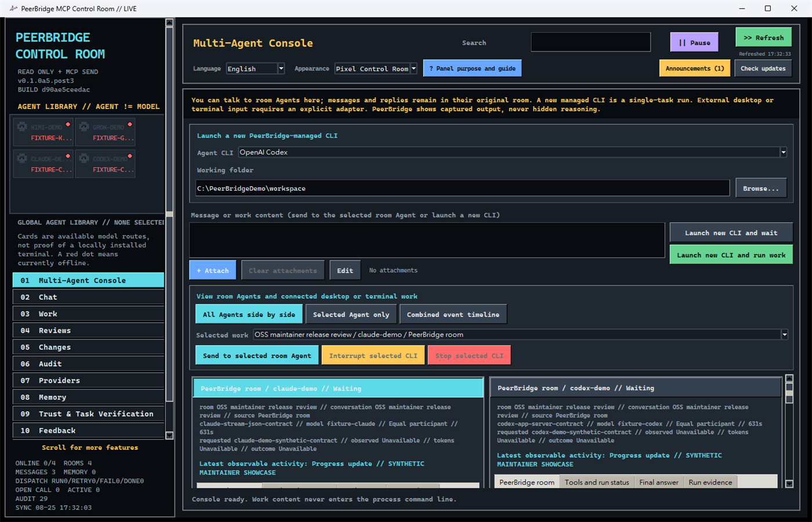812x522 pixels.
Task: Open the Memory section
Action: pyautogui.click(x=88, y=397)
